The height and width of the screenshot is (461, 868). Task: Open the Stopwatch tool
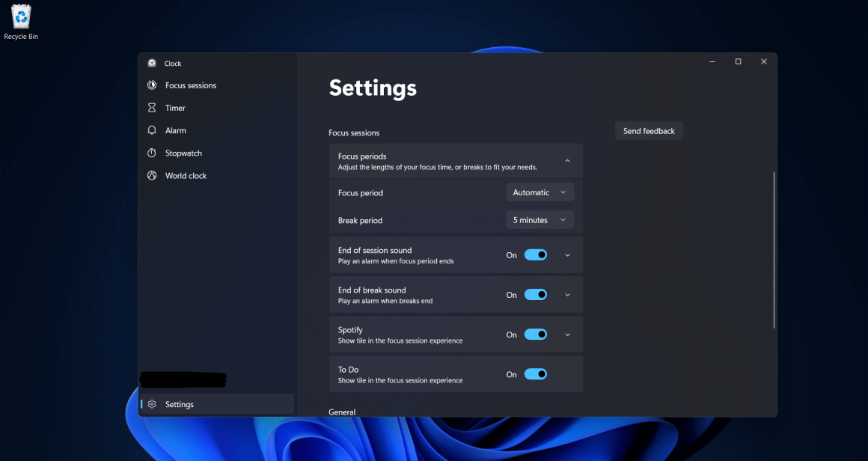tap(183, 153)
